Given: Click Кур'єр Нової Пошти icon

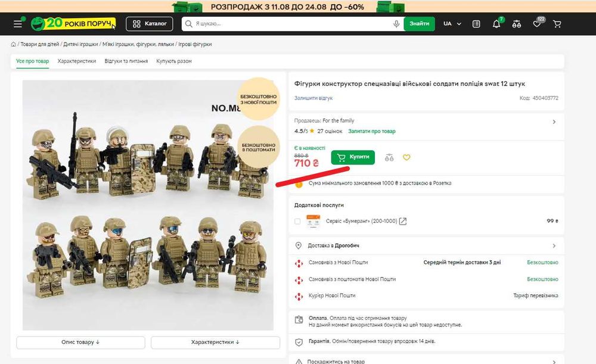Looking at the screenshot, I should click(x=299, y=296).
